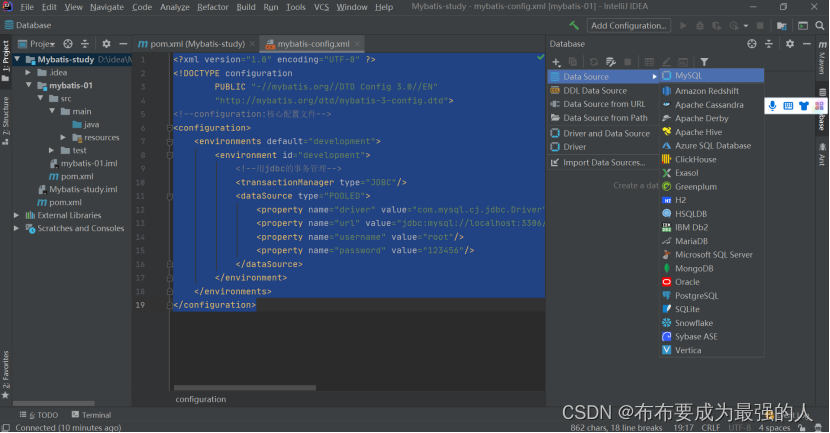
Task: Select the java folder in tree
Action: (x=86, y=124)
